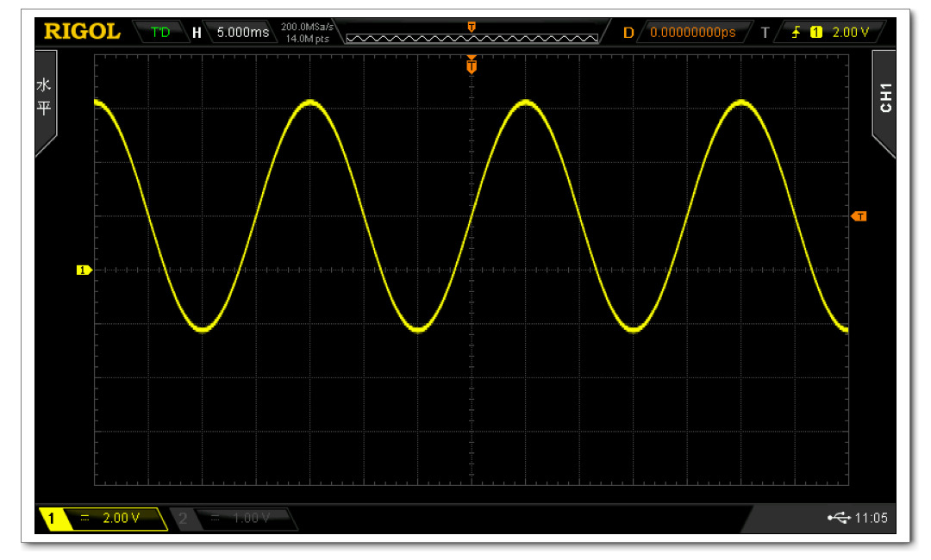Image resolution: width=931 pixels, height=560 pixels.
Task: Select the channel 1 ground level marker arrow
Action: pyautogui.click(x=84, y=270)
